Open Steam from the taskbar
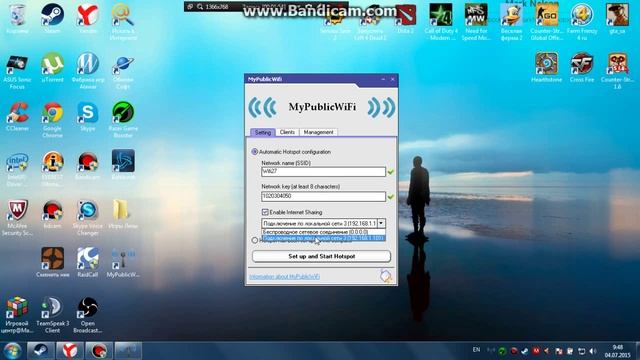This screenshot has height=360, width=640. coord(40,351)
